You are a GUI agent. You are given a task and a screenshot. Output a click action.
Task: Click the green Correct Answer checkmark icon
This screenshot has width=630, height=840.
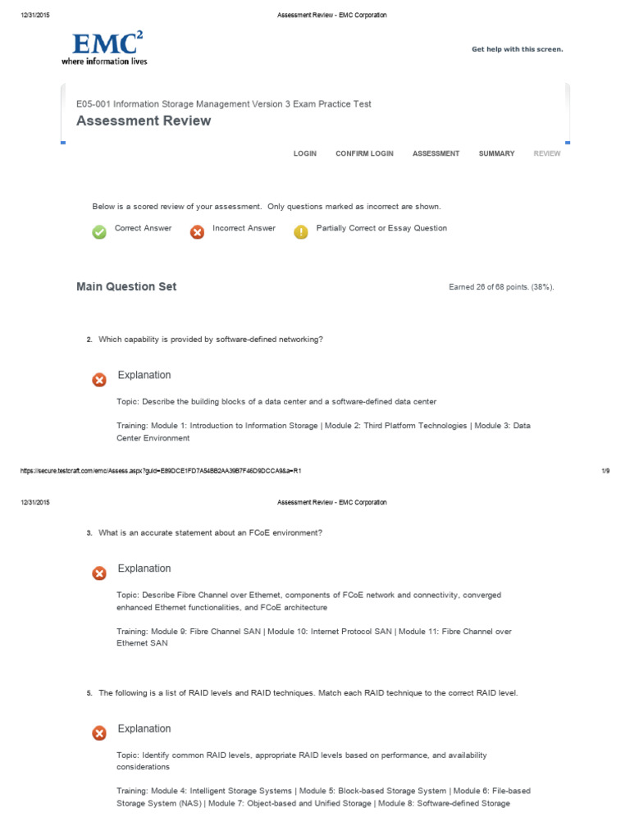click(x=99, y=232)
